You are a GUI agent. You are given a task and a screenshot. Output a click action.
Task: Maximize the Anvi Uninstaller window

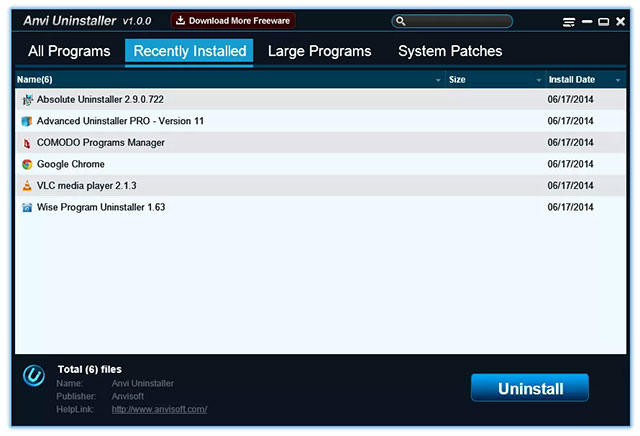[x=603, y=22]
